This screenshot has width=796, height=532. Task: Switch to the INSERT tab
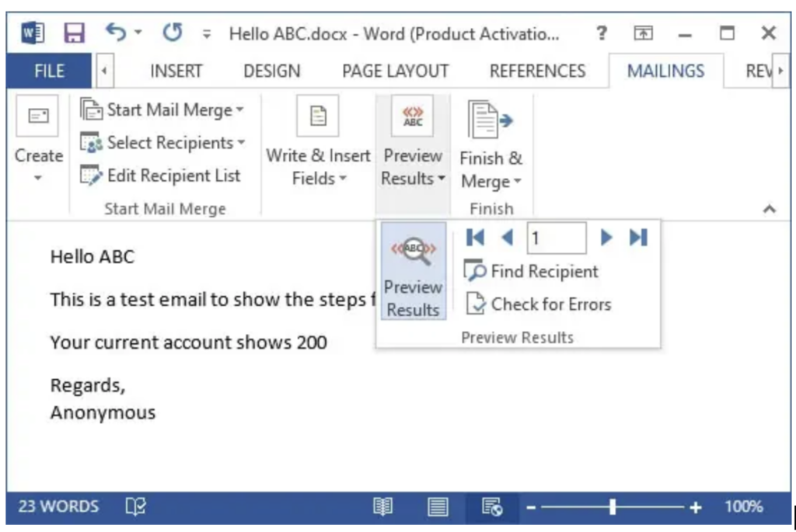(176, 71)
